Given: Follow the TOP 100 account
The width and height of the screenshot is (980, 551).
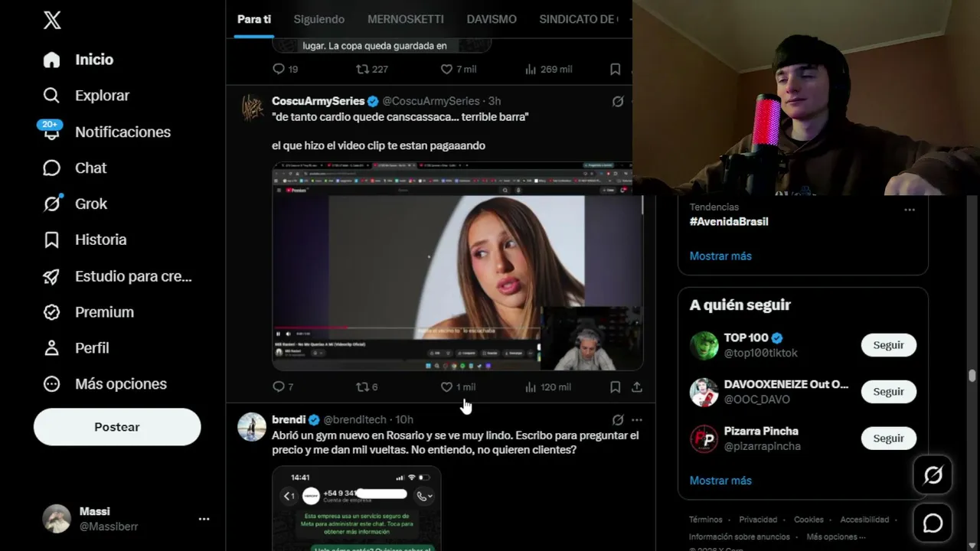Looking at the screenshot, I should 889,345.
